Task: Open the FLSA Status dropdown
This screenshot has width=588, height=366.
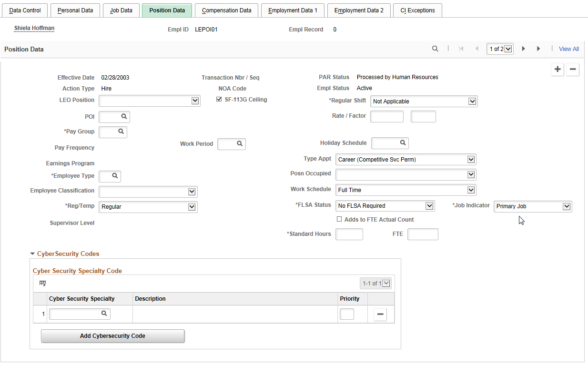Action: pyautogui.click(x=385, y=205)
